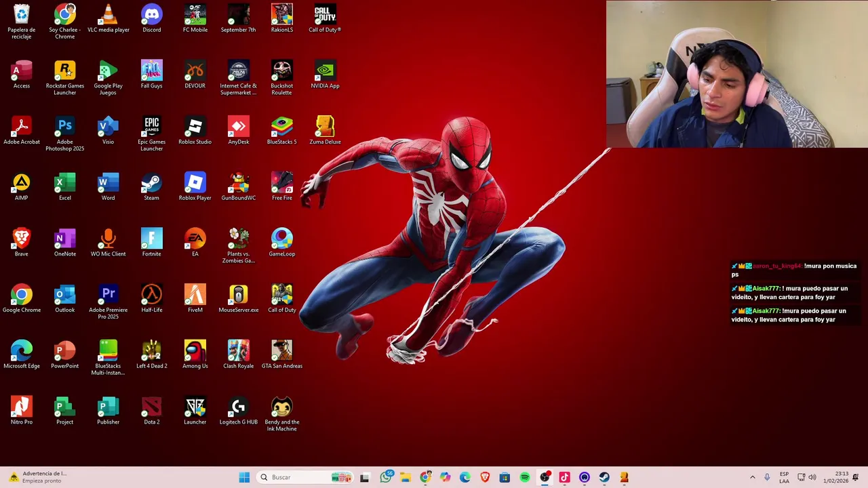The height and width of the screenshot is (488, 868).
Task: Open the ESP LAA language selector
Action: (x=784, y=477)
